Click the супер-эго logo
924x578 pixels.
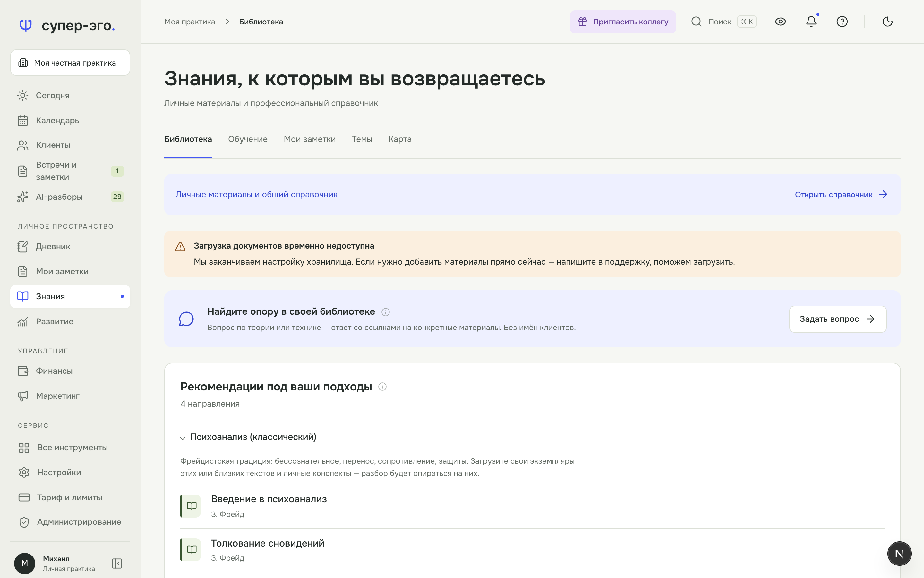tap(67, 26)
